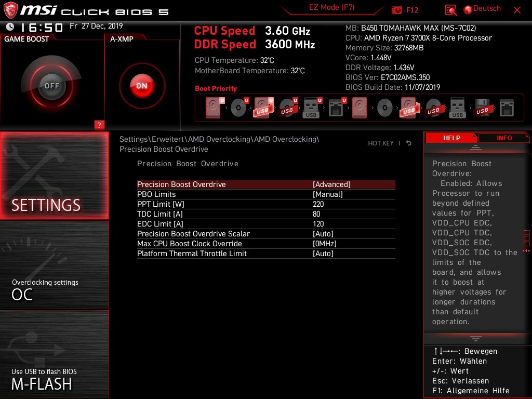The width and height of the screenshot is (532, 399).
Task: Click the UEFI USB key boot icon
Action: click(x=312, y=108)
